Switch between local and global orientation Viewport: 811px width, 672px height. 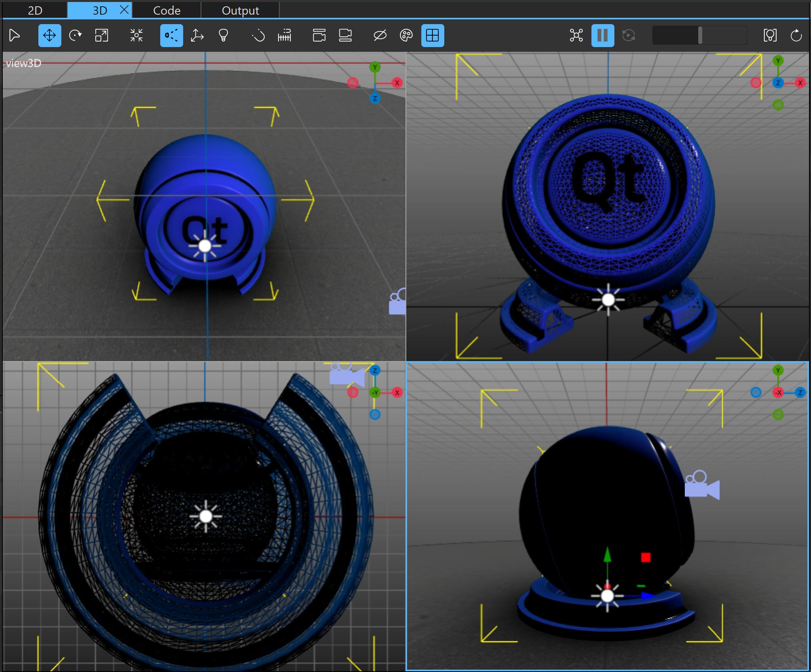click(197, 35)
